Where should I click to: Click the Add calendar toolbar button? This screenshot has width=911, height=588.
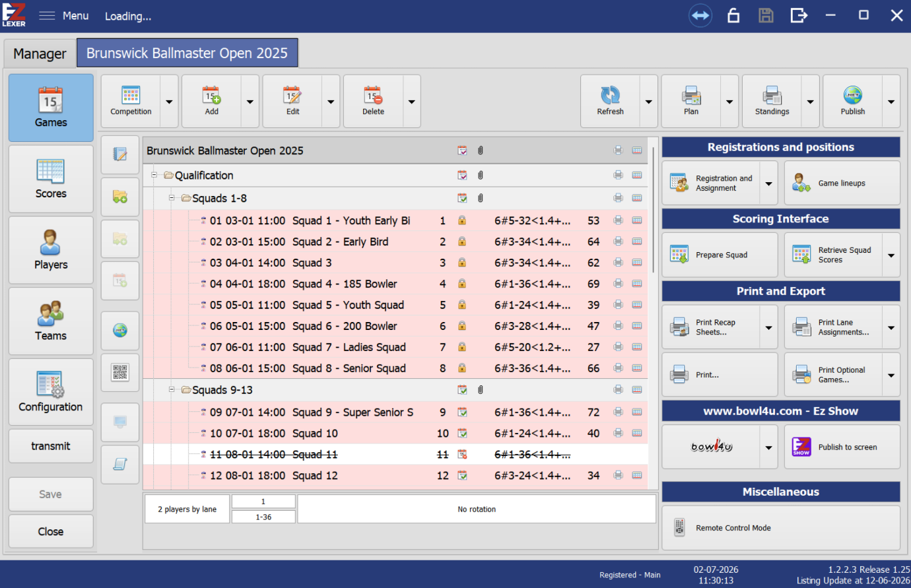(x=211, y=101)
